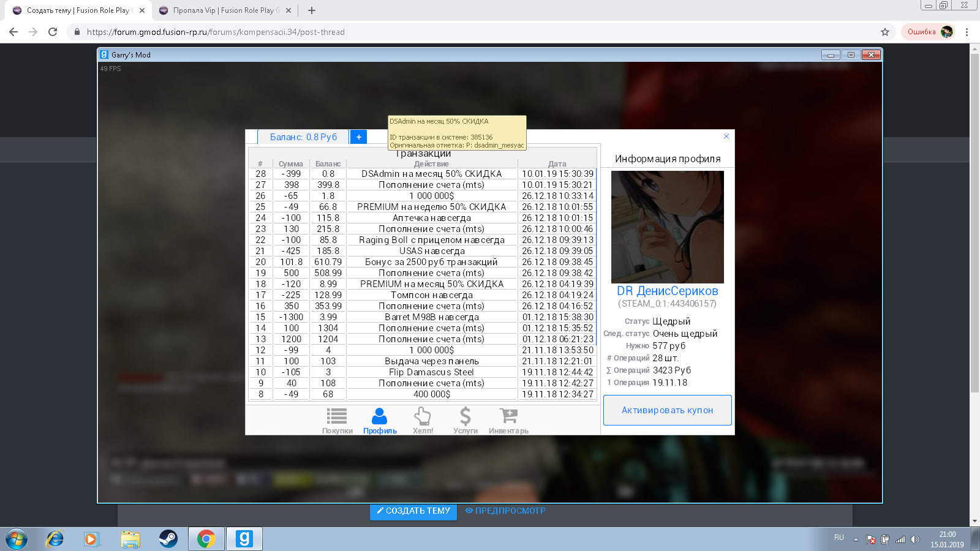Select the Профиль profile icon
The image size is (980, 551).
(x=380, y=421)
